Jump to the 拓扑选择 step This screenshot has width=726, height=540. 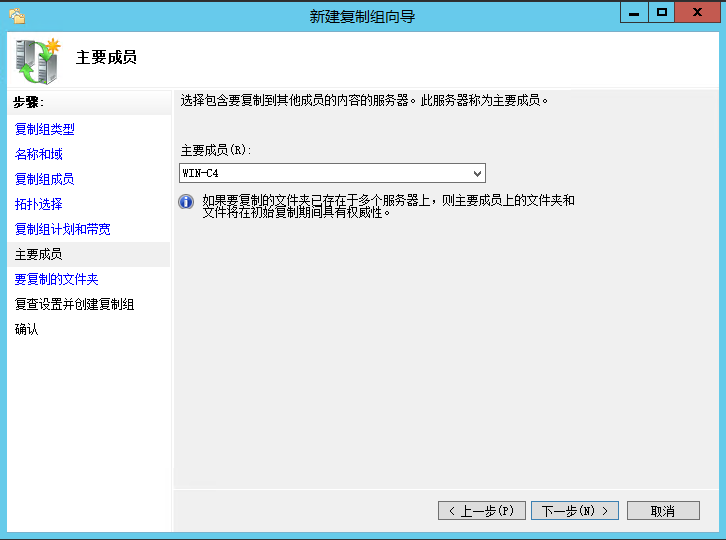pyautogui.click(x=38, y=204)
